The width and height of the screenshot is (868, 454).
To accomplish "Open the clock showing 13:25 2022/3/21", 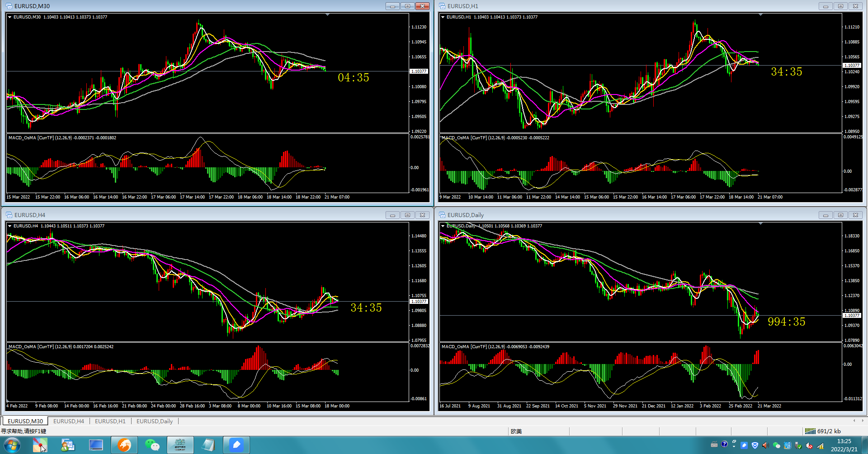I will pos(844,445).
